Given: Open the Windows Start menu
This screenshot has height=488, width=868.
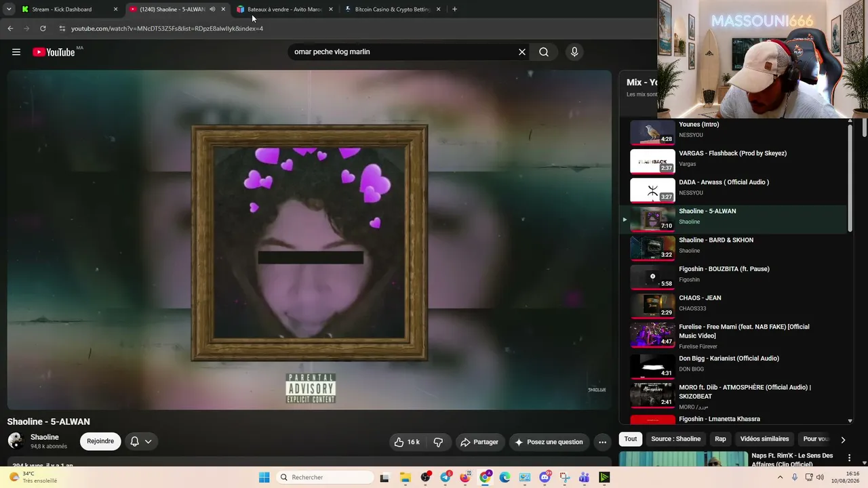Looking at the screenshot, I should (x=264, y=477).
